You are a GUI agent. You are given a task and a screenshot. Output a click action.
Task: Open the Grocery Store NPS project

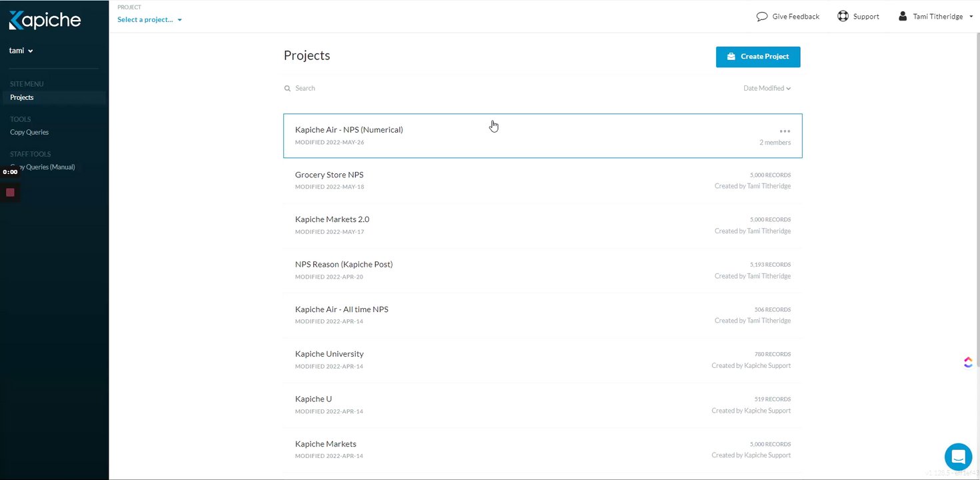[329, 175]
